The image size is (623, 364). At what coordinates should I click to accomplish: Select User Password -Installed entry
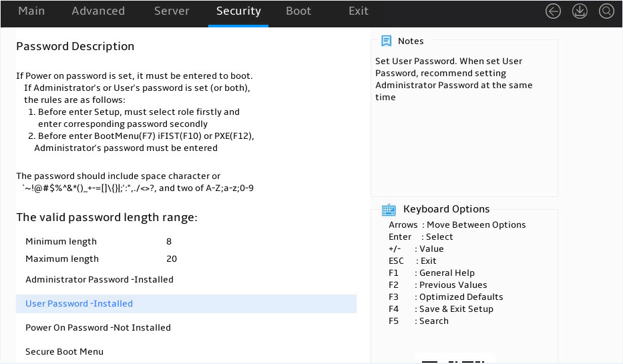pos(186,304)
